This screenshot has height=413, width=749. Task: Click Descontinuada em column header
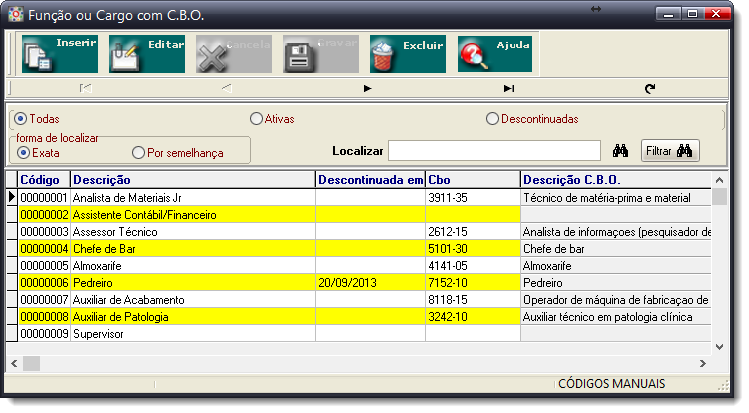tap(370, 180)
